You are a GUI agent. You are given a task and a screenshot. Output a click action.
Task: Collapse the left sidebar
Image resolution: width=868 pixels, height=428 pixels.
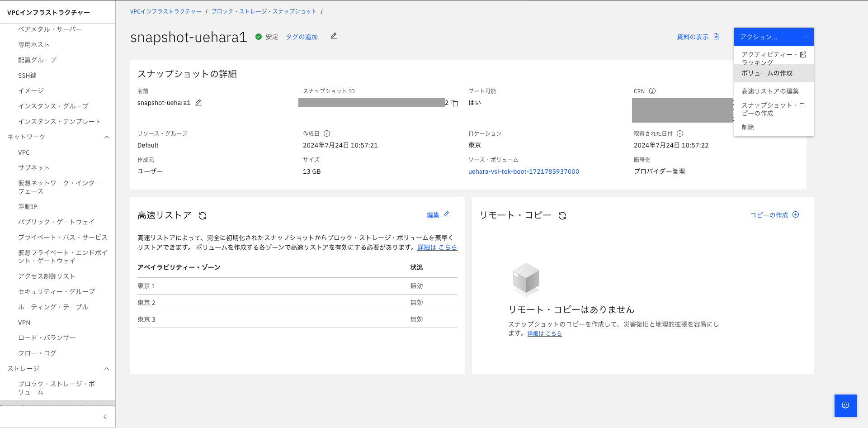pyautogui.click(x=104, y=417)
